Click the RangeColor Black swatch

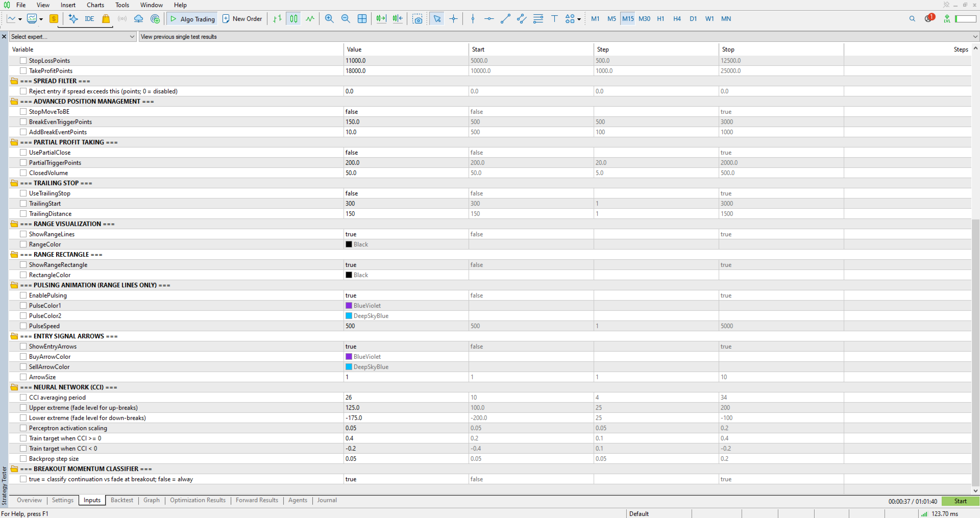tap(349, 244)
